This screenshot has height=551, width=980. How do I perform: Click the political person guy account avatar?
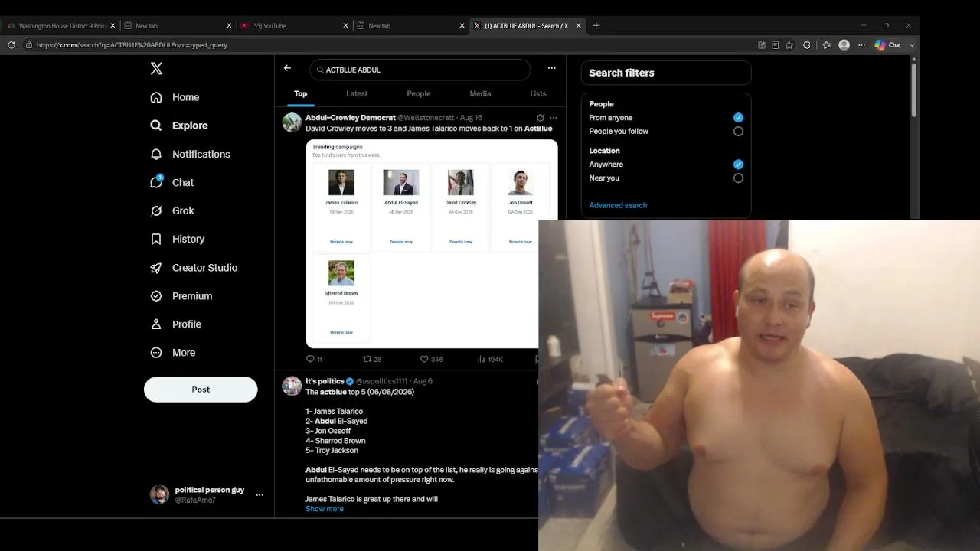[x=159, y=494]
